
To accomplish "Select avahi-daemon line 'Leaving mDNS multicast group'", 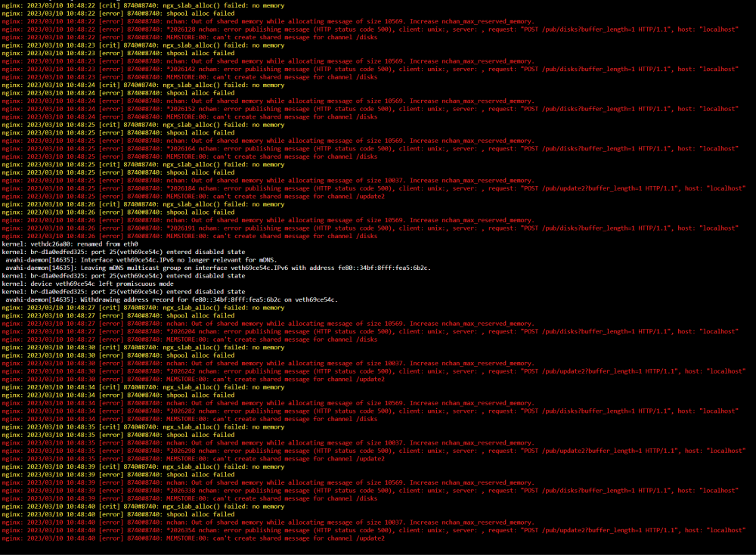I will click(218, 268).
